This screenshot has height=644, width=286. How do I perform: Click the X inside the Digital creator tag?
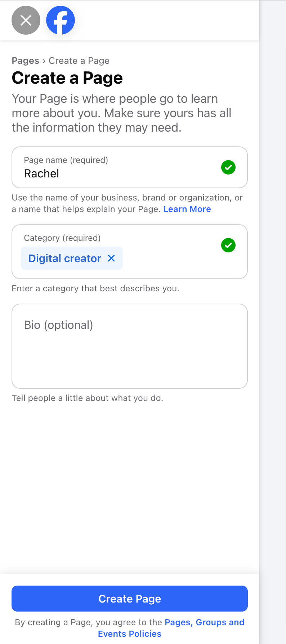(111, 258)
